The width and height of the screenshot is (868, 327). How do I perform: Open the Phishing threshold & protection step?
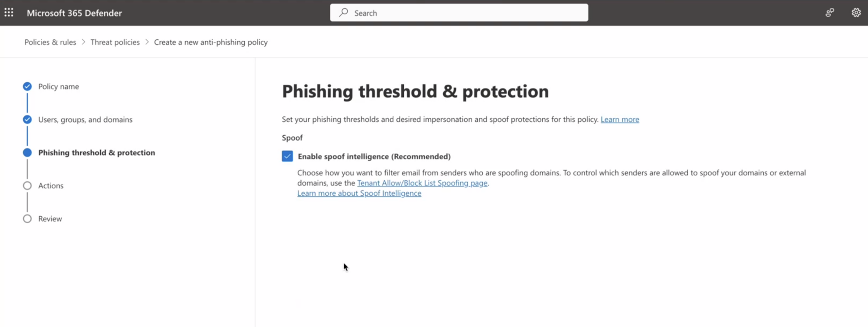point(96,152)
